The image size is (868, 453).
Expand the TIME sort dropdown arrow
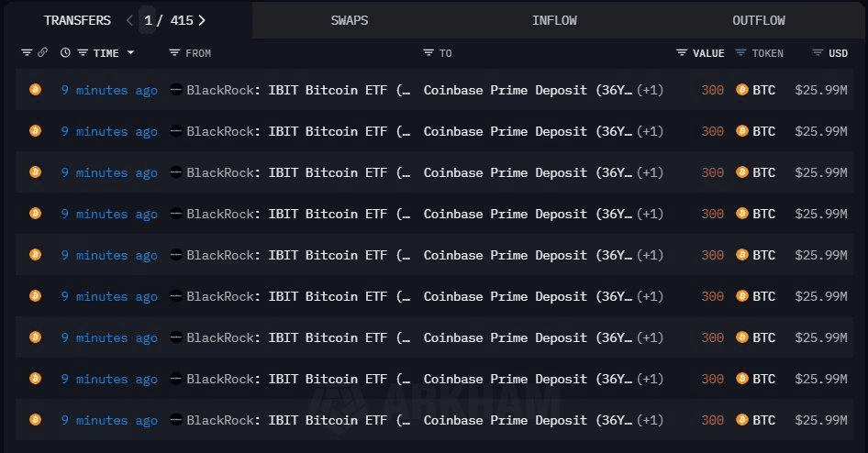130,52
